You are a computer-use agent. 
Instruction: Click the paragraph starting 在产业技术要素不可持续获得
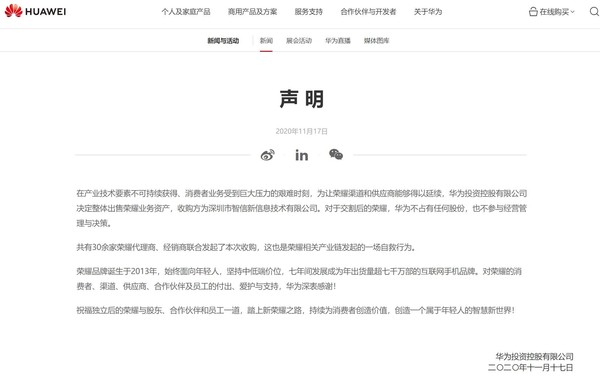tap(302, 208)
